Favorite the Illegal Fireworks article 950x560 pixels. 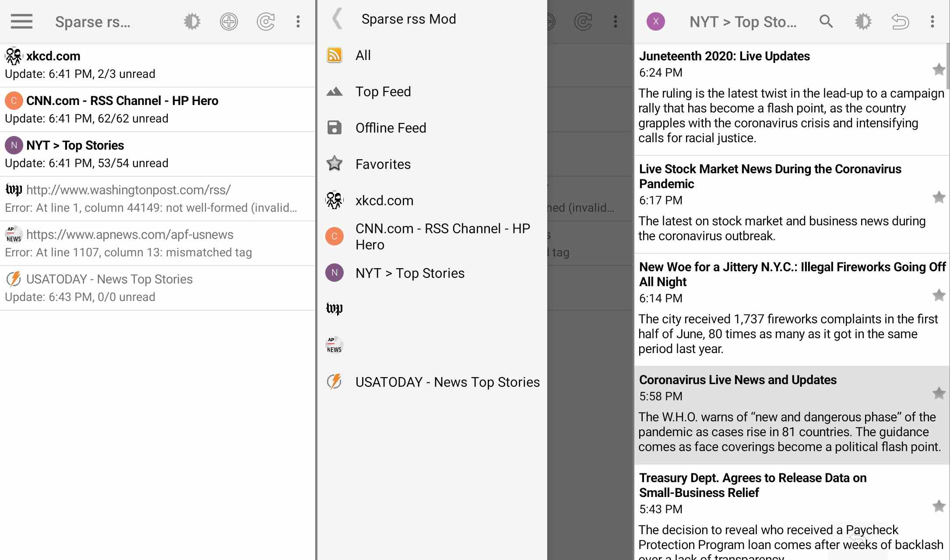point(939,295)
